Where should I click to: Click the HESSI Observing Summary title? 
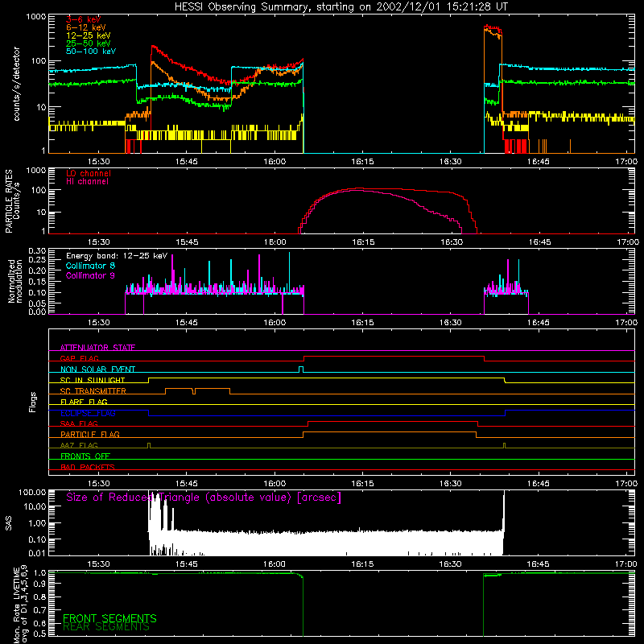(x=341, y=7)
